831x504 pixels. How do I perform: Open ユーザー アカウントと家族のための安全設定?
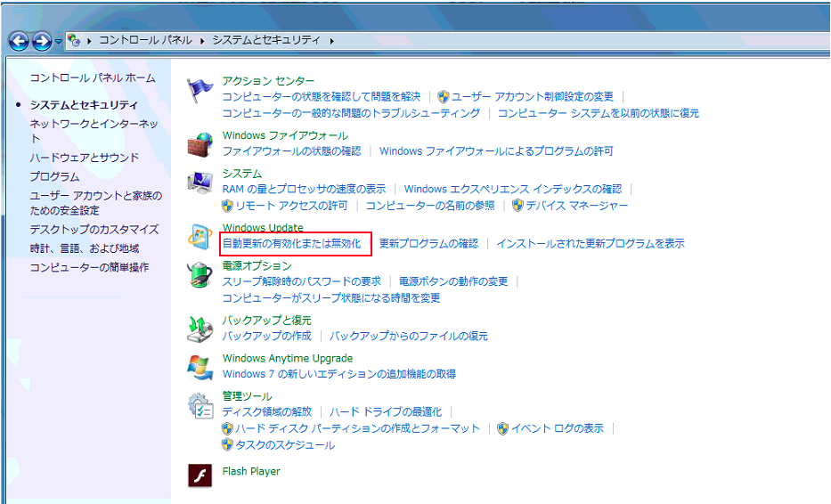[x=96, y=203]
